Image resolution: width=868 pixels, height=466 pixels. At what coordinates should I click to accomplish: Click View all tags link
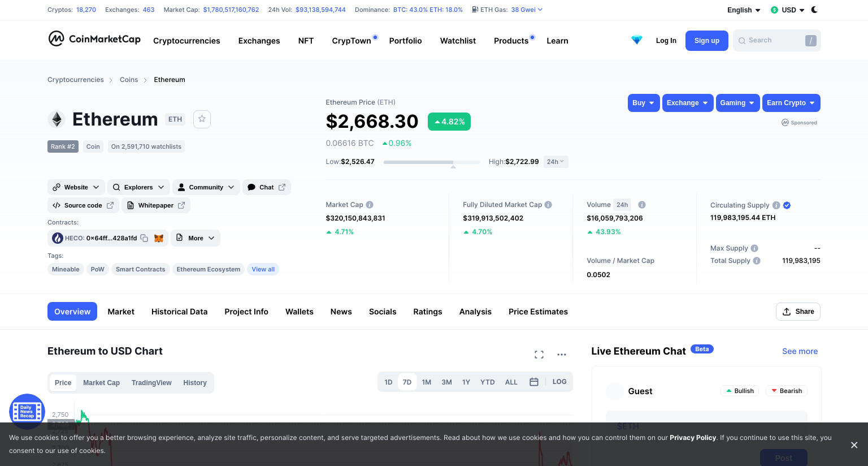tap(263, 269)
